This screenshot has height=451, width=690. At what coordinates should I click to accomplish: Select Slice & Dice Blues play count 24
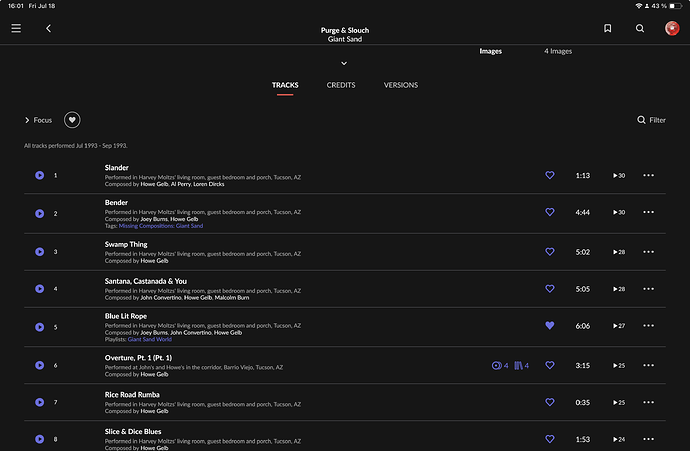(x=619, y=440)
